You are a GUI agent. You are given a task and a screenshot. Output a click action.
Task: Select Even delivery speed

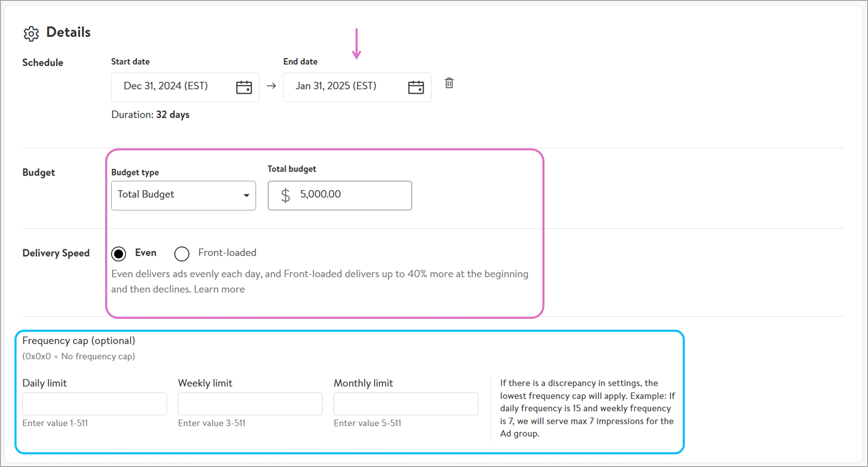119,254
